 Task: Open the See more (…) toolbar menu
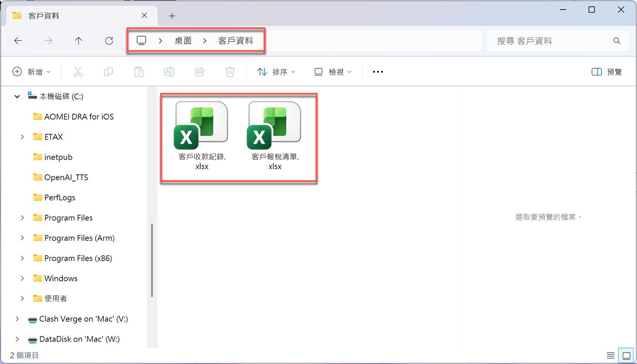tap(377, 71)
